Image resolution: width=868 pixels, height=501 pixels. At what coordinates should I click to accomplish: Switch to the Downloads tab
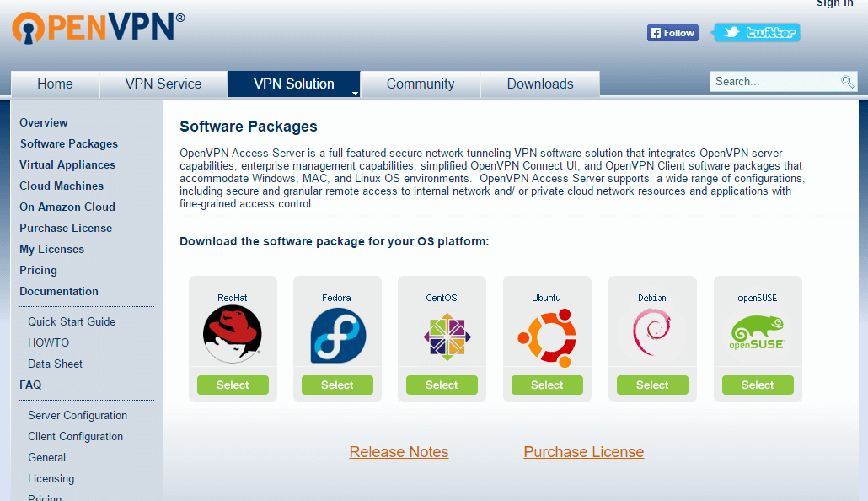point(540,83)
